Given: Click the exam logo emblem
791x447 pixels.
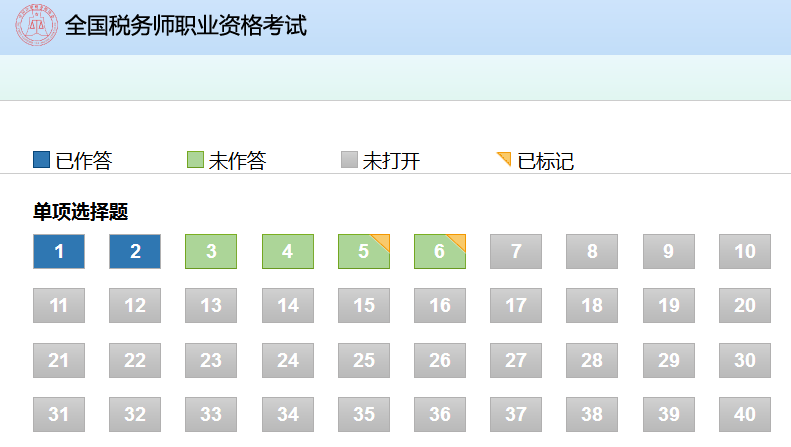Looking at the screenshot, I should [37, 26].
